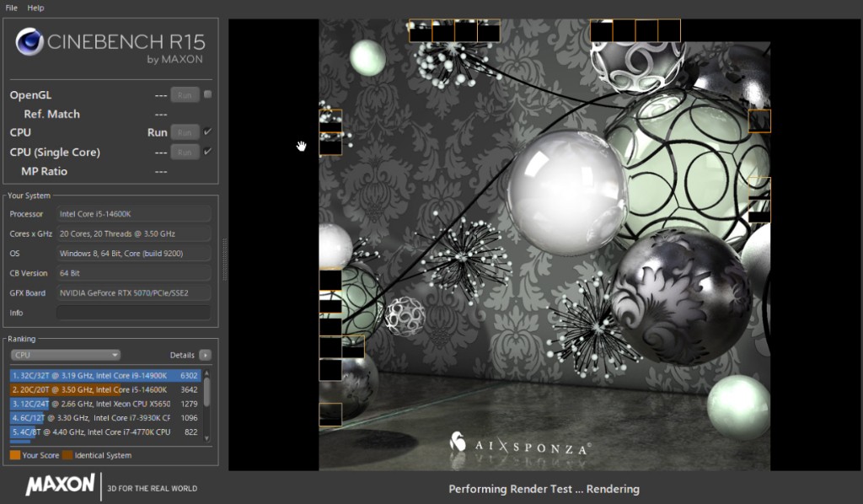Click the Performing Render Test status text

tap(544, 489)
